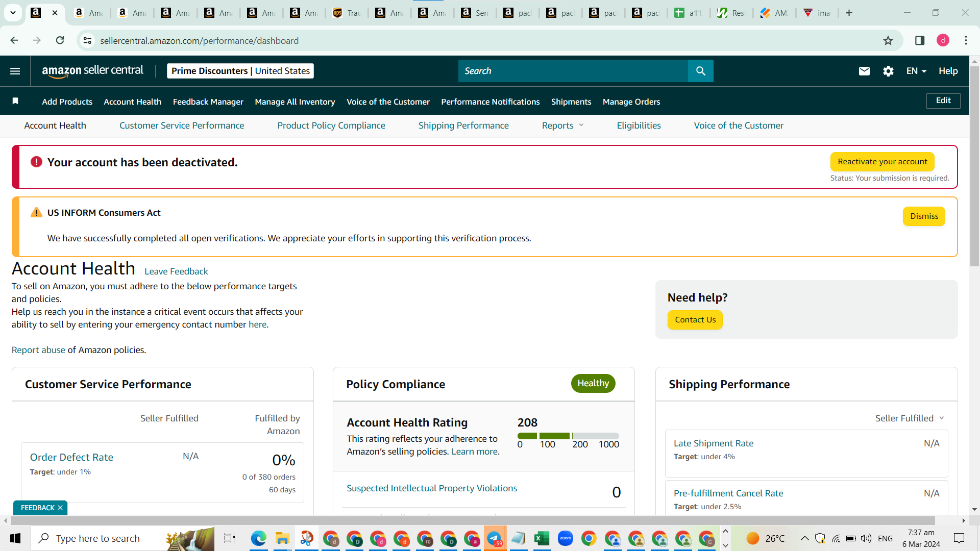This screenshot has width=980, height=551.
Task: Close the FEEDBACK widget with its X
Action: coord(60,508)
